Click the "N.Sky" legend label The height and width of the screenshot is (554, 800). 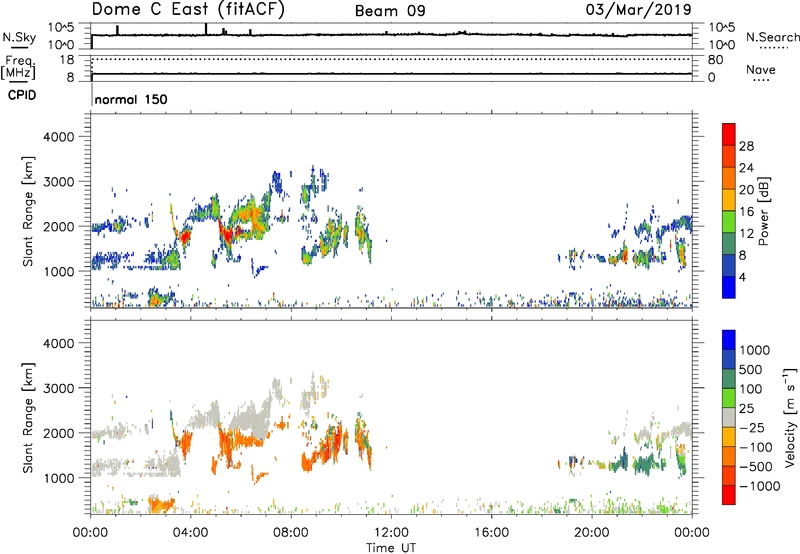[x=19, y=37]
